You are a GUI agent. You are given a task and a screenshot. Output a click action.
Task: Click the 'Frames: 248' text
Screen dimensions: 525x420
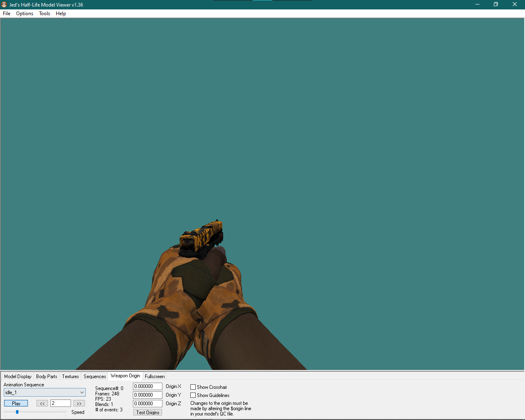(x=107, y=394)
